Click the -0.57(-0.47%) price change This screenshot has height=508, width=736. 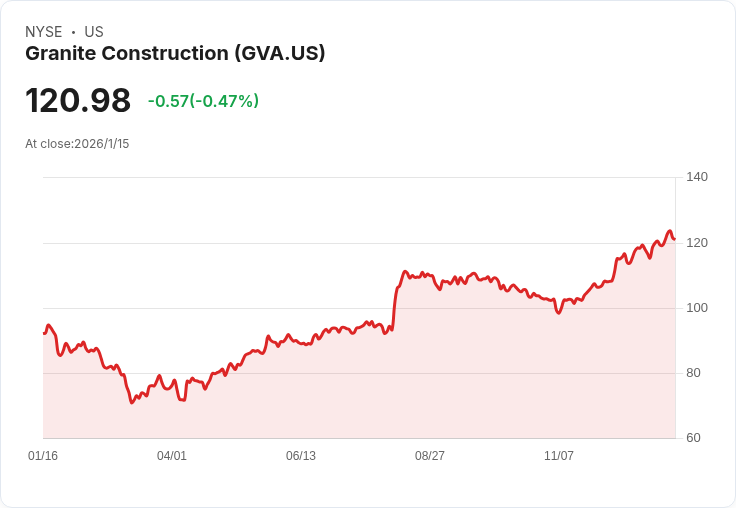point(203,101)
